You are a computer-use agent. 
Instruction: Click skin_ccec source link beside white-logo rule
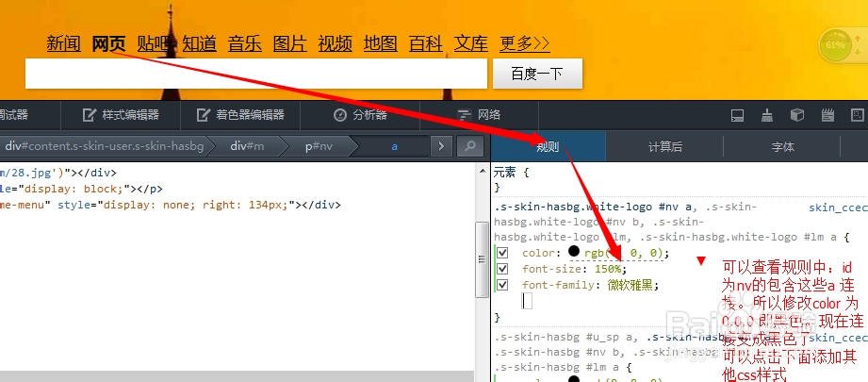tap(838, 208)
